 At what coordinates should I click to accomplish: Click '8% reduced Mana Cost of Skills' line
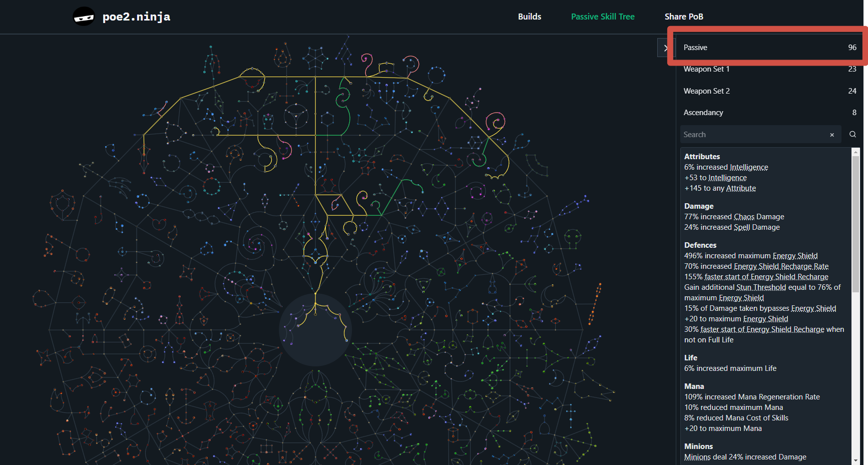(x=736, y=418)
